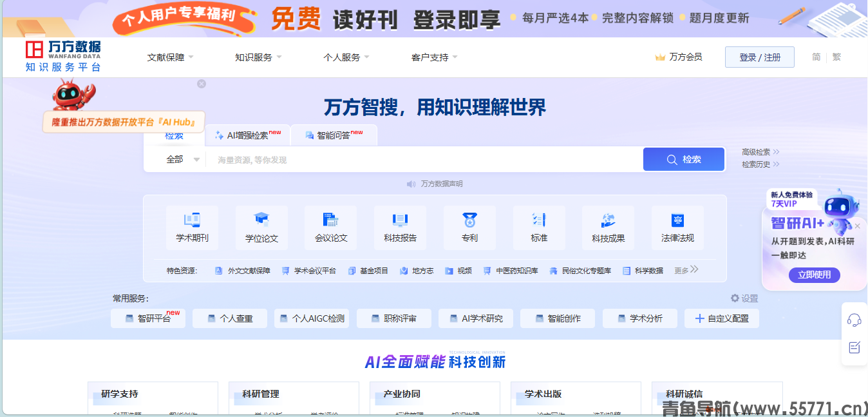Viewport: 868px width, 417px height.
Task: Open 地方志 special resource
Action: (x=417, y=271)
